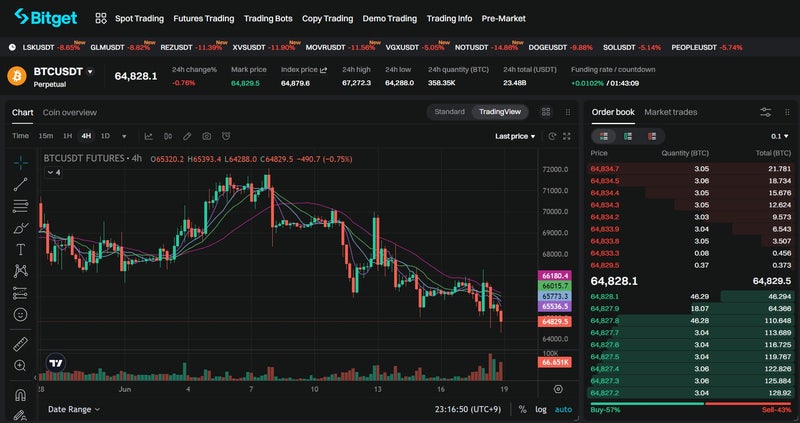Open the chart patterns tool
800x423 pixels.
pyautogui.click(x=20, y=271)
